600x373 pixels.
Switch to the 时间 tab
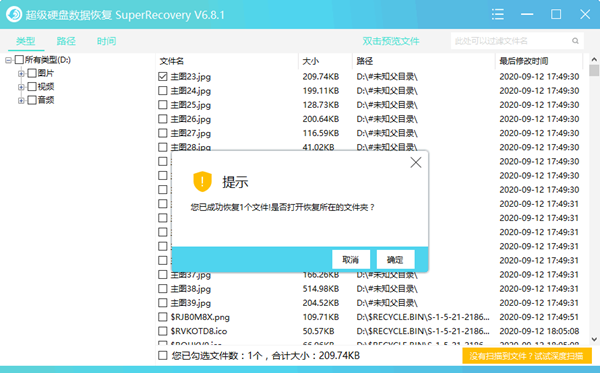[x=106, y=41]
